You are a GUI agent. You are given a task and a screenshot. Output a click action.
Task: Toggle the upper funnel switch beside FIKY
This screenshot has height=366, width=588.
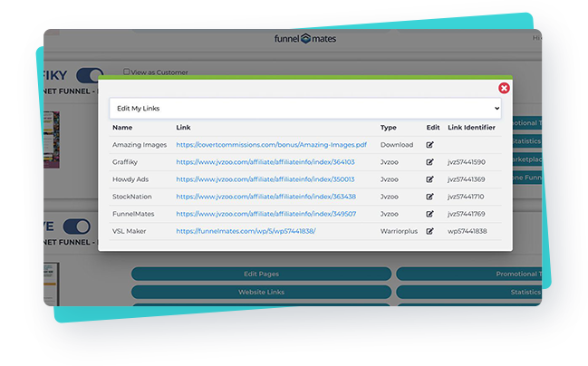pyautogui.click(x=90, y=75)
